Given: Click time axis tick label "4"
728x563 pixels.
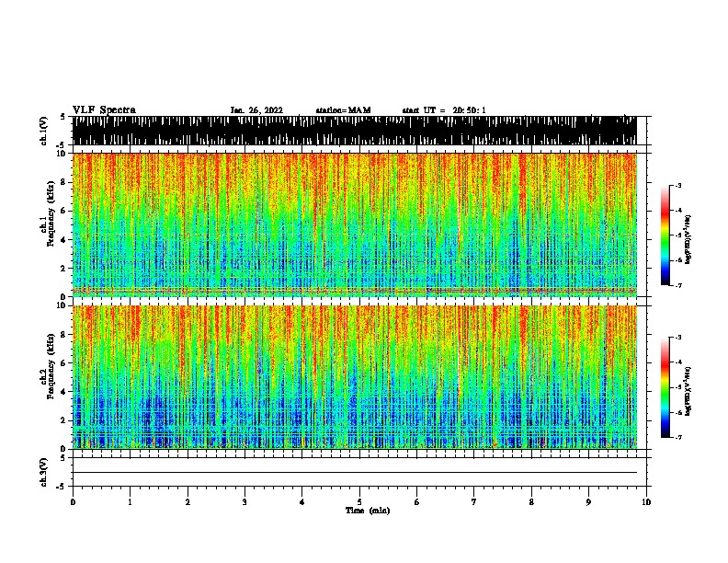Looking at the screenshot, I should click(302, 502).
